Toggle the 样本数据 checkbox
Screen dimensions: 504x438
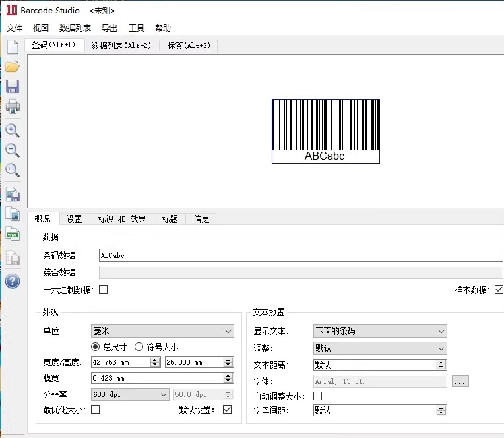499,290
